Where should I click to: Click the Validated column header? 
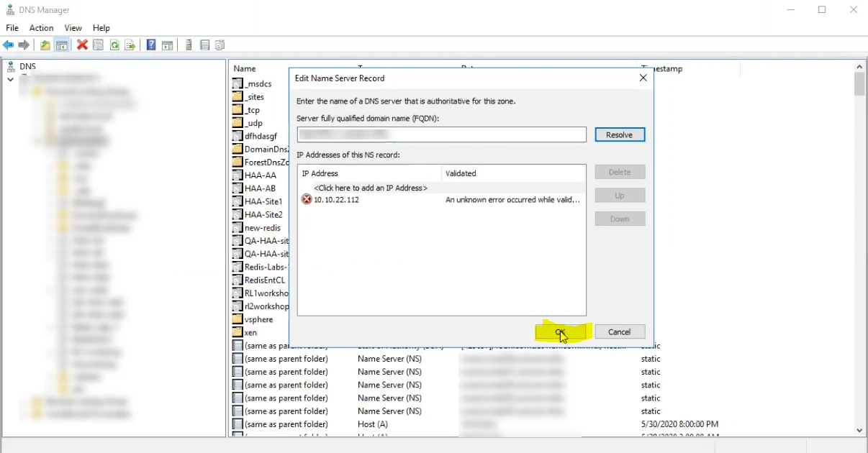click(514, 173)
